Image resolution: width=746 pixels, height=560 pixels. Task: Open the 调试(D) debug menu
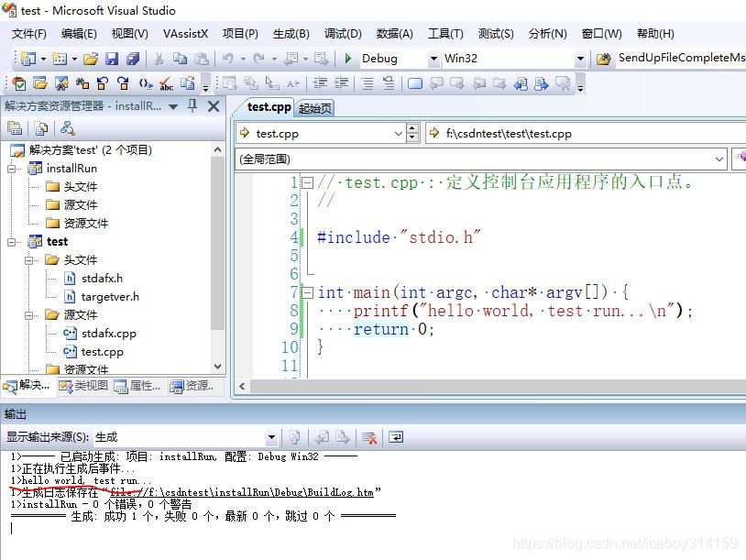click(x=343, y=34)
